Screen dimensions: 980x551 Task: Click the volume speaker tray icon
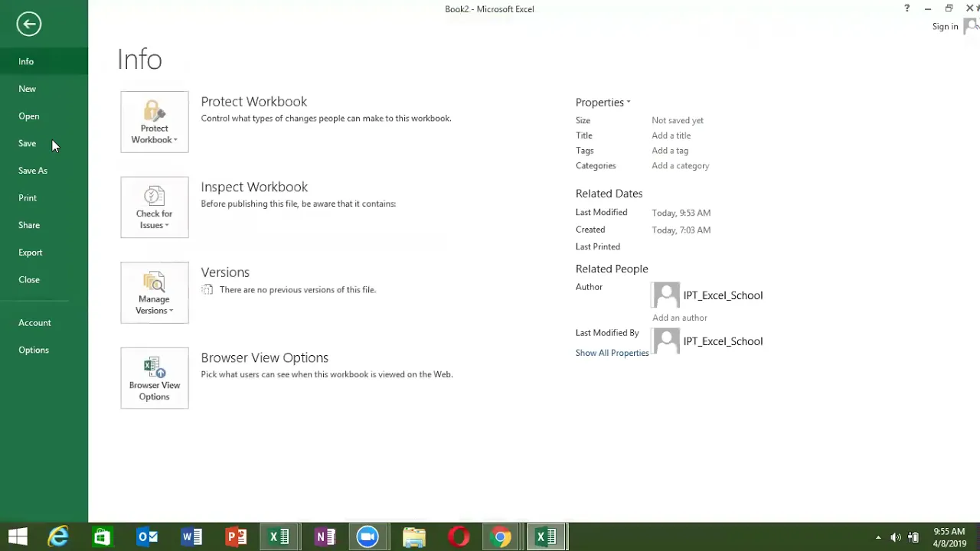[895, 538]
